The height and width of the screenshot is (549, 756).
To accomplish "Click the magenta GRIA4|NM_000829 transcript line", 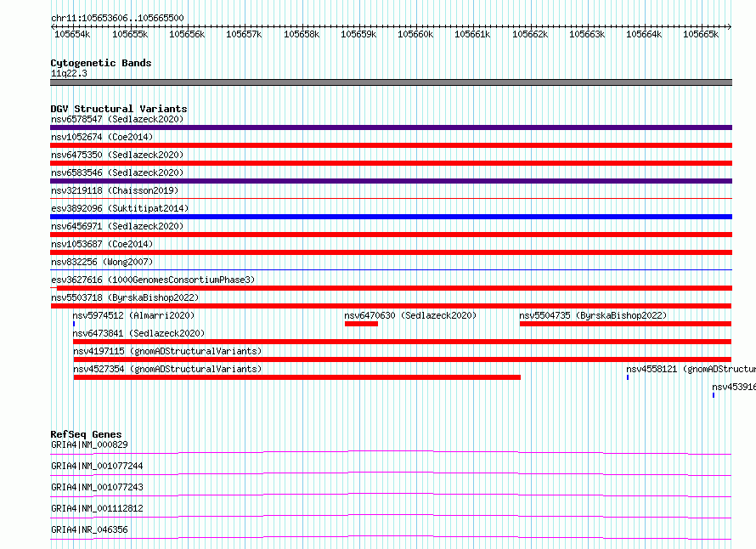I will click(391, 452).
